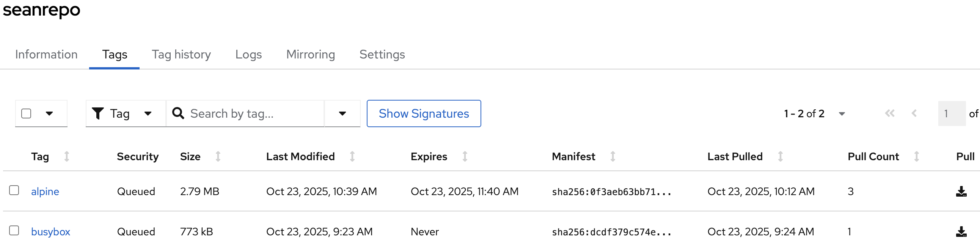Open the Mirroring tab
The image size is (980, 249).
click(x=311, y=54)
